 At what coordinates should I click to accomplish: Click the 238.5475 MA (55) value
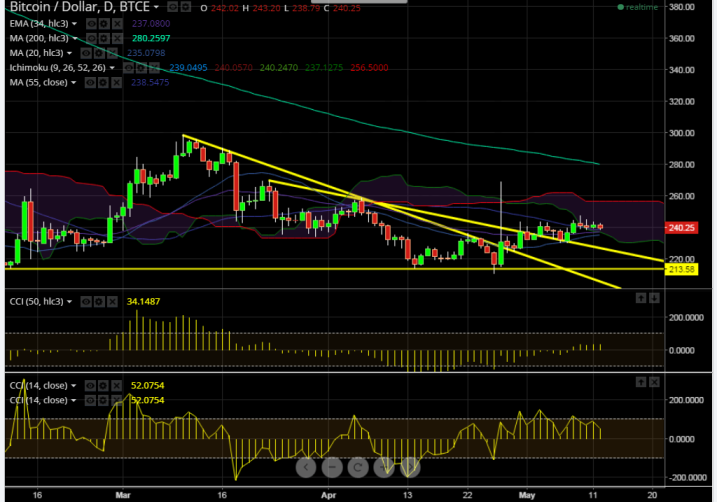coord(150,82)
